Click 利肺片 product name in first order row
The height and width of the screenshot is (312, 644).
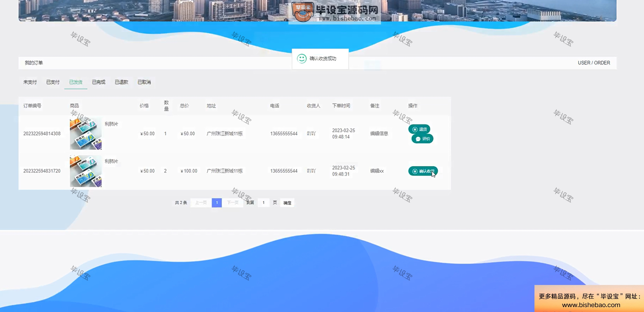[x=111, y=124]
